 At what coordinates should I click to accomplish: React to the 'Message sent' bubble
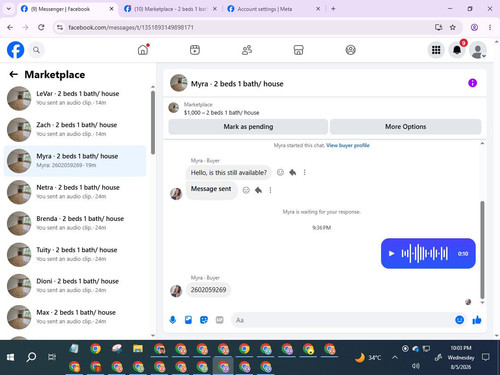coord(246,190)
